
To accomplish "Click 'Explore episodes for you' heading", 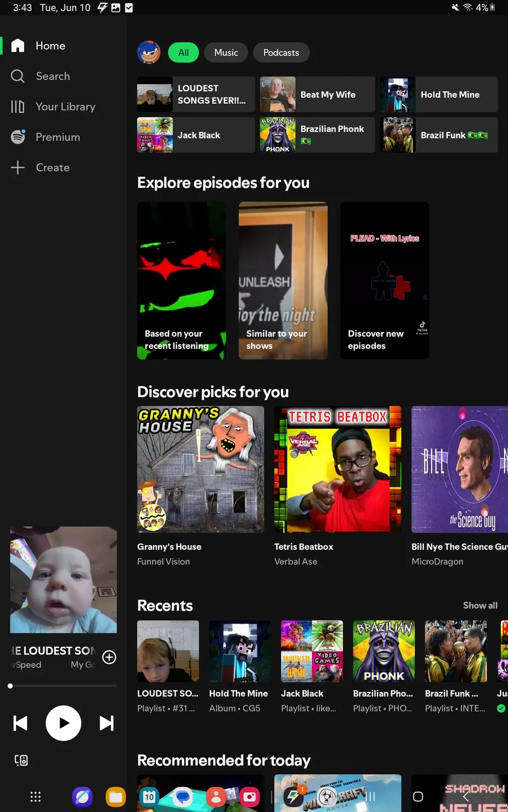I will coord(224,183).
